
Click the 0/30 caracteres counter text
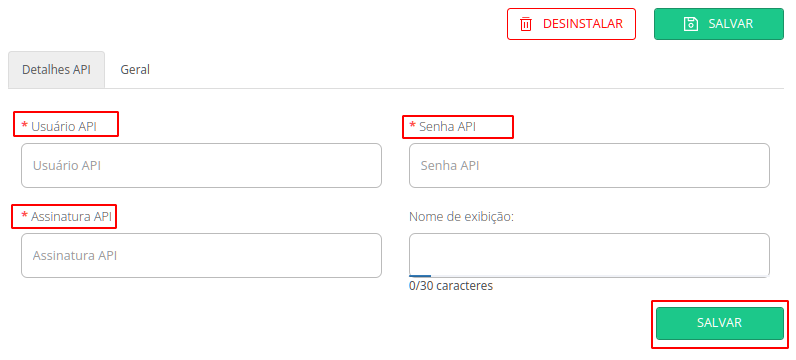(451, 286)
